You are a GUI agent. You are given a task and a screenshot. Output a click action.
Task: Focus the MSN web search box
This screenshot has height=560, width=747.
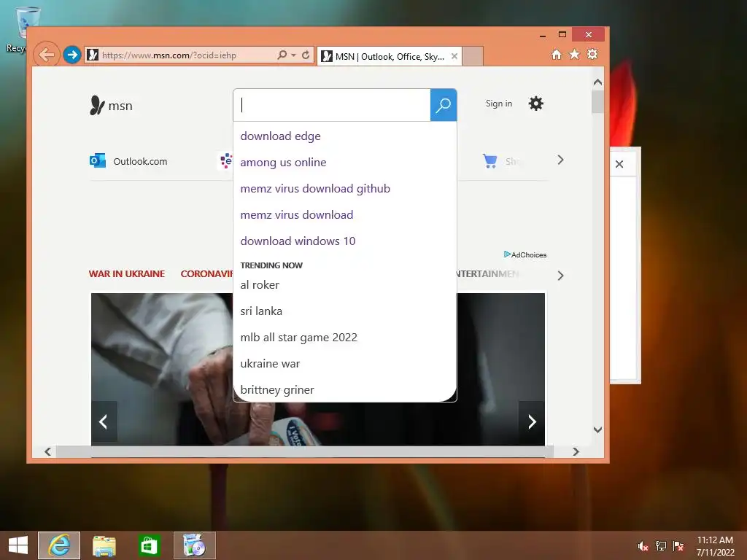pos(332,105)
